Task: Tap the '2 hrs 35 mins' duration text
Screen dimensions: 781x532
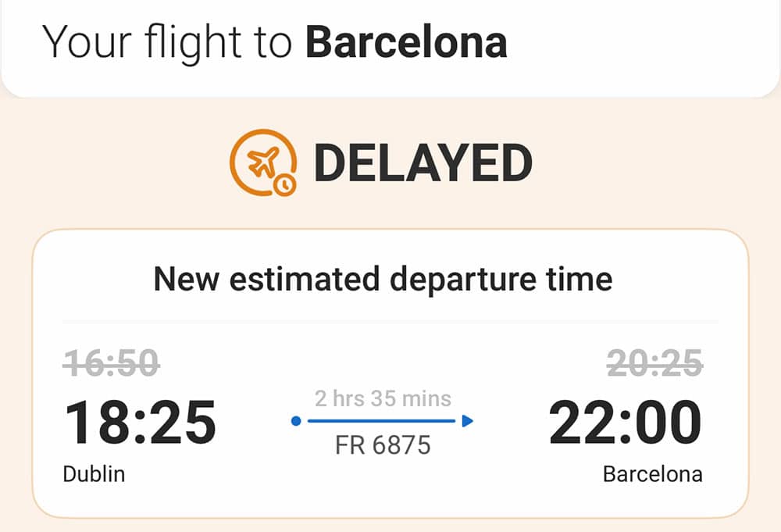Action: tap(383, 398)
